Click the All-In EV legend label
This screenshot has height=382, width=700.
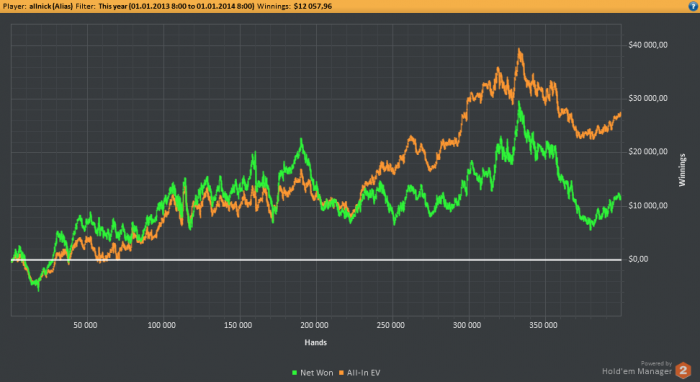[x=363, y=373]
